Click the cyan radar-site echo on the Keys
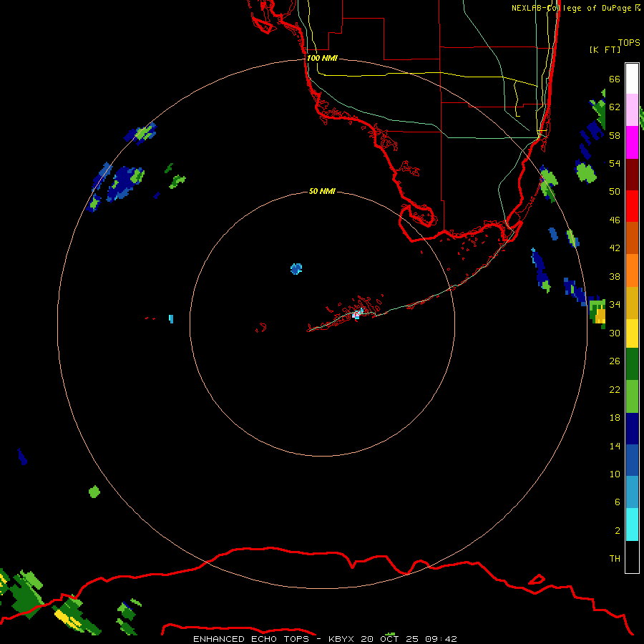The width and height of the screenshot is (644, 644). [x=358, y=314]
